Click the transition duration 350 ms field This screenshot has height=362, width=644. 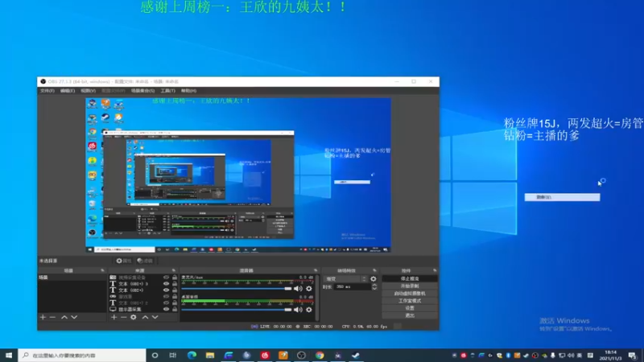[x=353, y=287]
